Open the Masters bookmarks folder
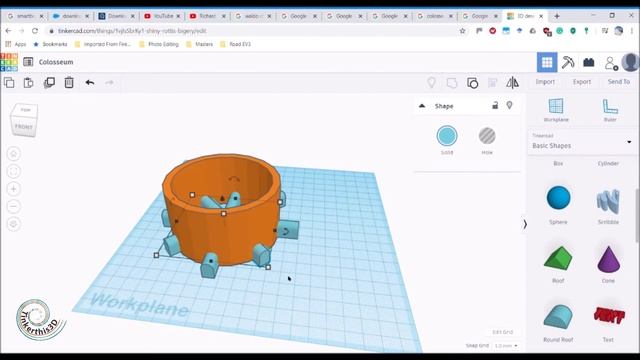This screenshot has height=360, width=640. pyautogui.click(x=199, y=44)
